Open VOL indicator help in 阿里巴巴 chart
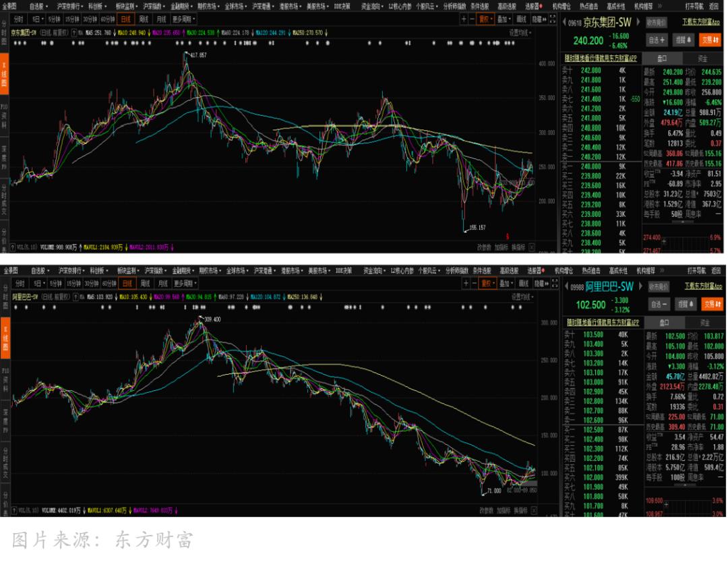This screenshot has height=562, width=728. 14,511
